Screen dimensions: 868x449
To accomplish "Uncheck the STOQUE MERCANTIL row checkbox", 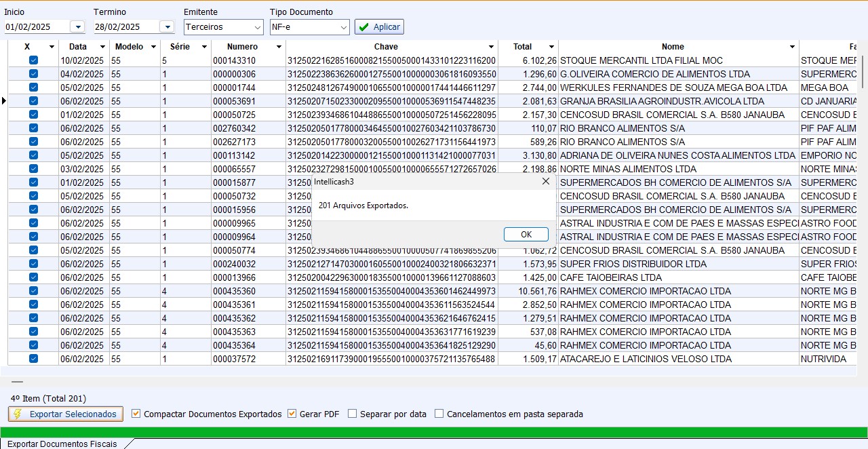I will click(x=33, y=60).
